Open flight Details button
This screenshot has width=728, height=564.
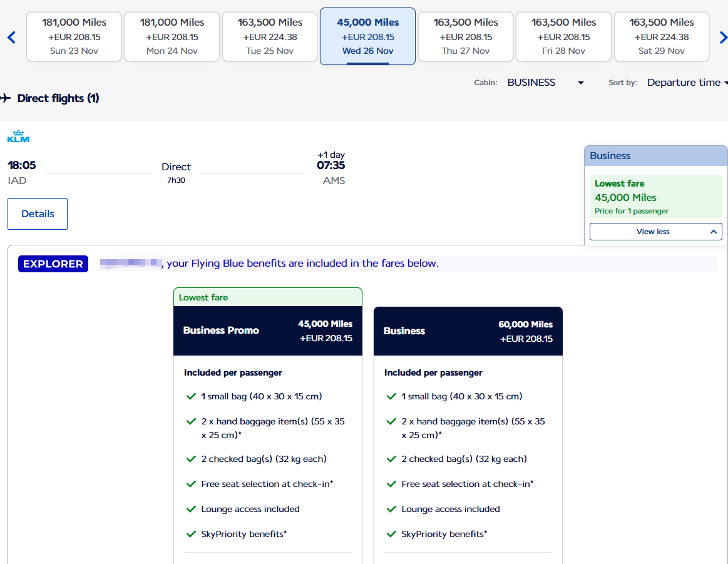pyautogui.click(x=38, y=214)
